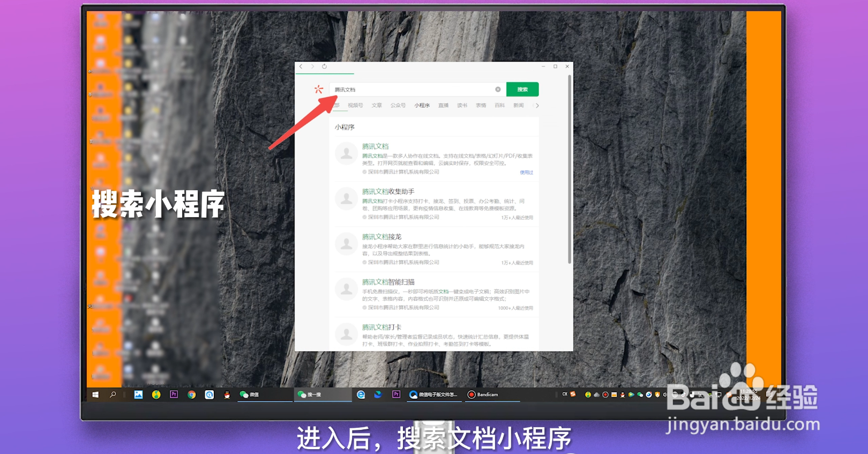The width and height of the screenshot is (868, 454).
Task: Click avatar thumbnail of 腾讯文档 result
Action: pos(347,154)
